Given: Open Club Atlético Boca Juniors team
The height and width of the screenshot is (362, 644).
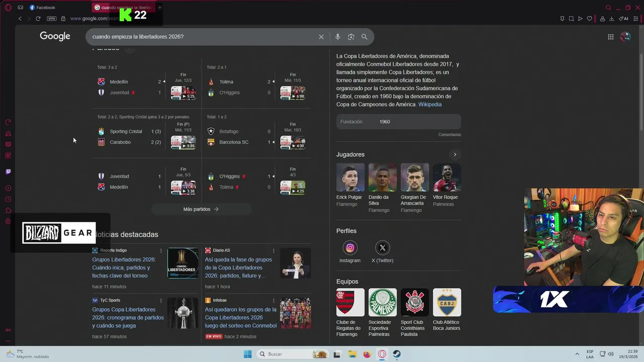Looking at the screenshot, I should [x=447, y=310].
